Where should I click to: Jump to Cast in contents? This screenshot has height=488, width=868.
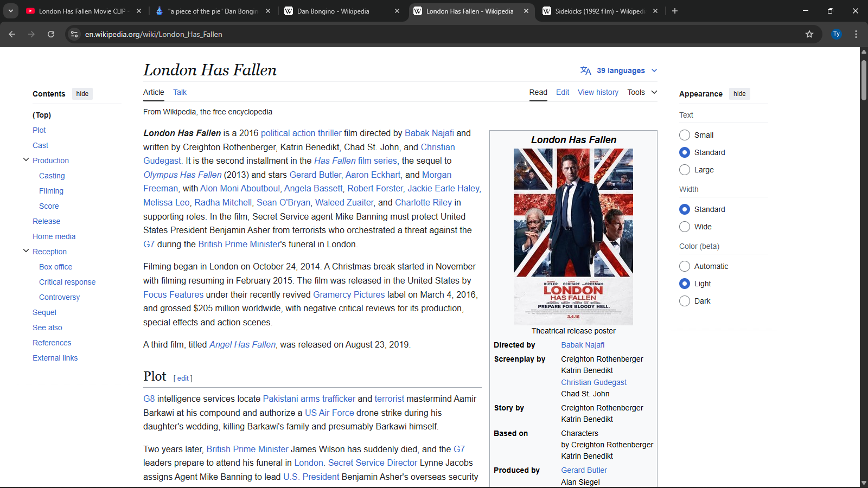tap(40, 145)
